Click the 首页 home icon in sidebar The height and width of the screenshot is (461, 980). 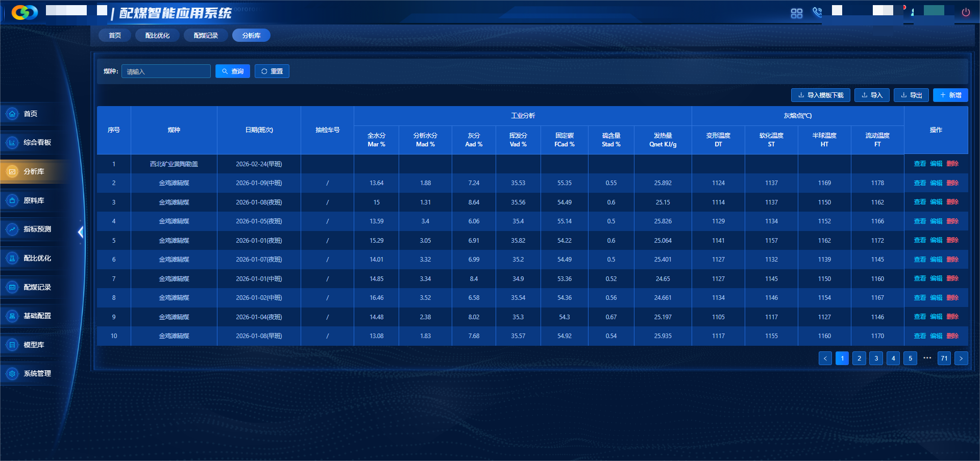pos(12,114)
